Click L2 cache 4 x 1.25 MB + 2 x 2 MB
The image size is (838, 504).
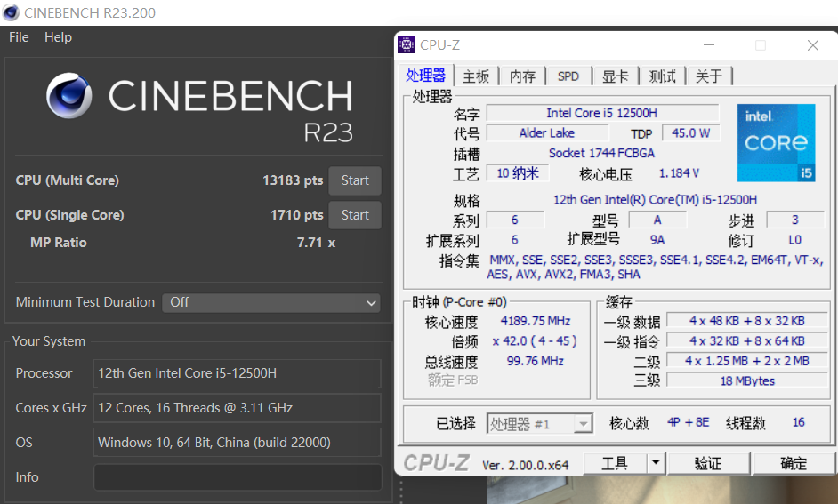coord(747,361)
